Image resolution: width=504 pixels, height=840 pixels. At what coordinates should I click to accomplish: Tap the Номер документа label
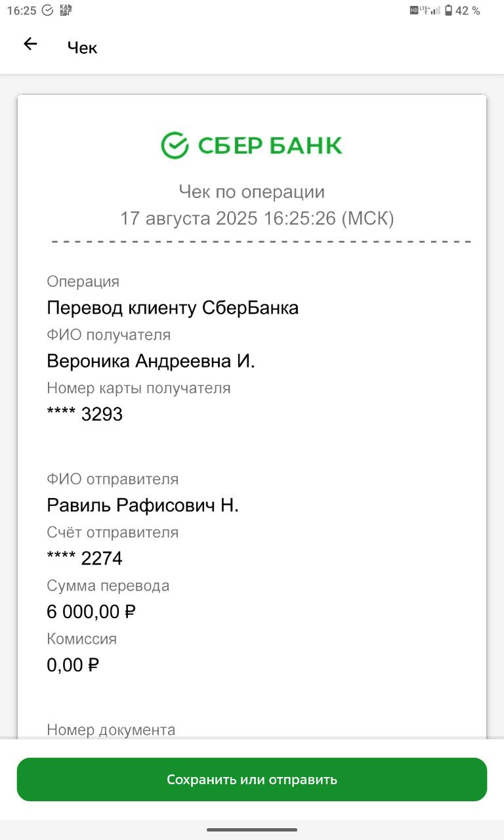111,730
